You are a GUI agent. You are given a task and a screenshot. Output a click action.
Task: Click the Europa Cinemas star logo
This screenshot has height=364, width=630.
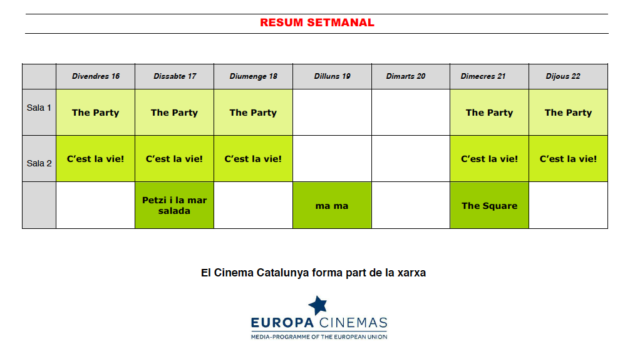[x=318, y=305]
